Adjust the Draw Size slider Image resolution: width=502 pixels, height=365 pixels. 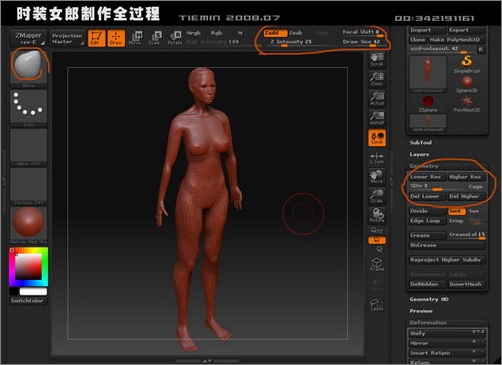click(x=361, y=42)
